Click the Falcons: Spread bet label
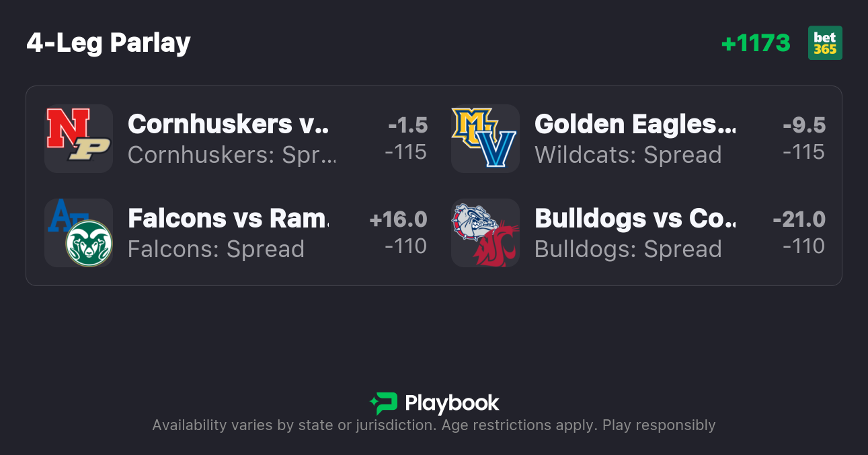 coord(216,249)
